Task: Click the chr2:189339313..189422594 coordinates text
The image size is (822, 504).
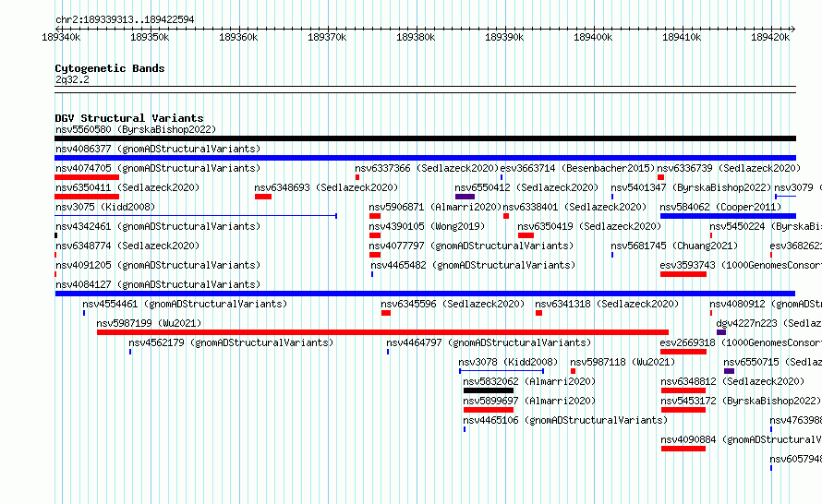Action: pos(125,19)
